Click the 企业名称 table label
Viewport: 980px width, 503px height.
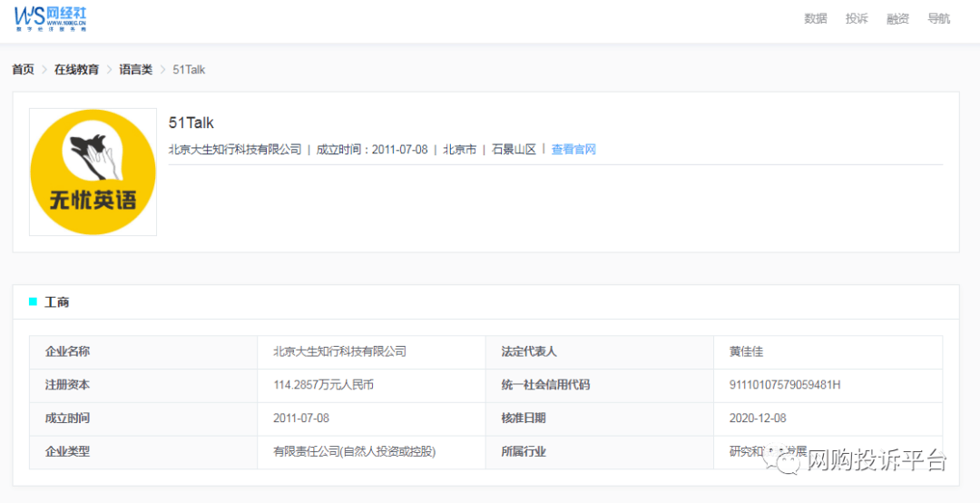click(x=67, y=351)
